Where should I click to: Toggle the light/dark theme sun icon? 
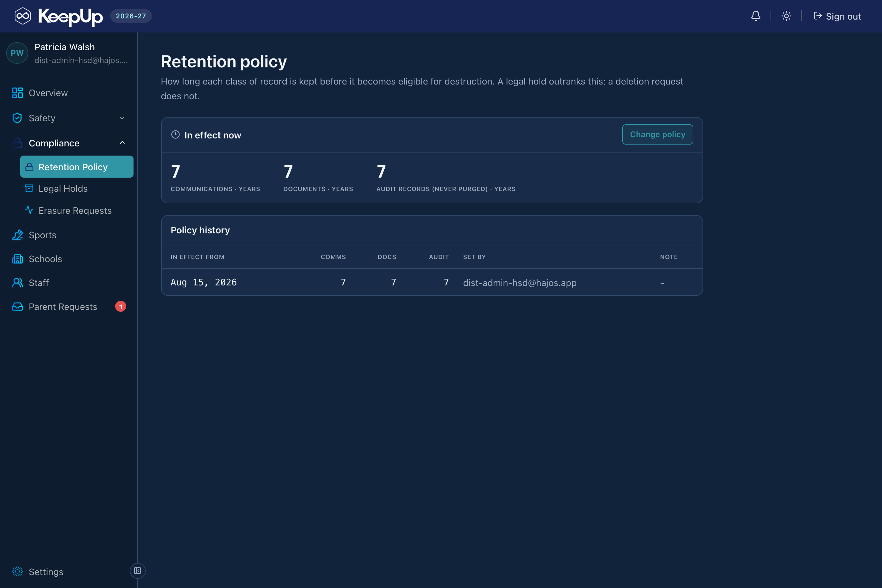click(x=786, y=16)
